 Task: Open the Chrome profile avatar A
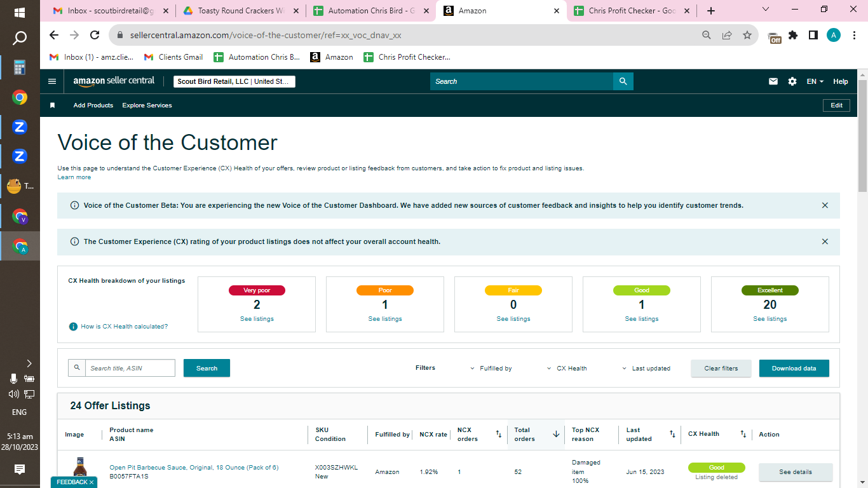834,35
